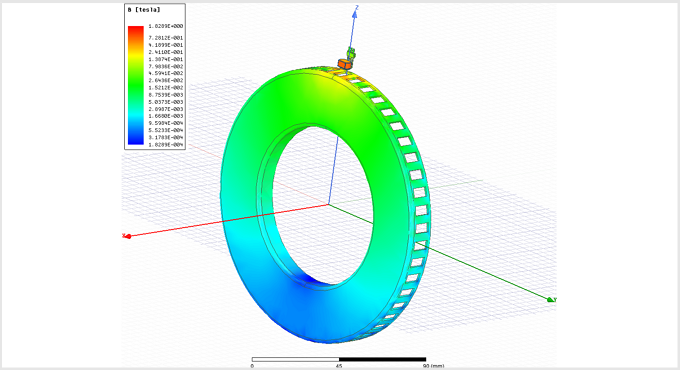Click the legend value 4.1899E-001
680x370 pixels.
(166, 45)
